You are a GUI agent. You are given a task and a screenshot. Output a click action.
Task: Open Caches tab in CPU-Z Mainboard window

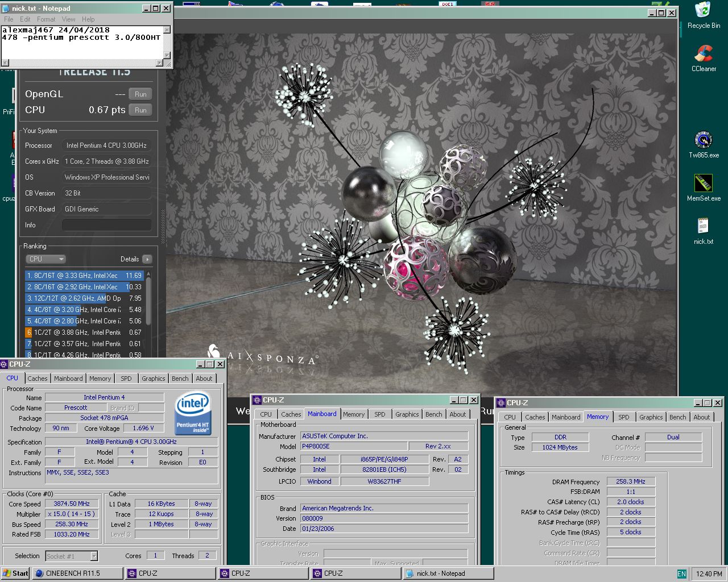(291, 414)
